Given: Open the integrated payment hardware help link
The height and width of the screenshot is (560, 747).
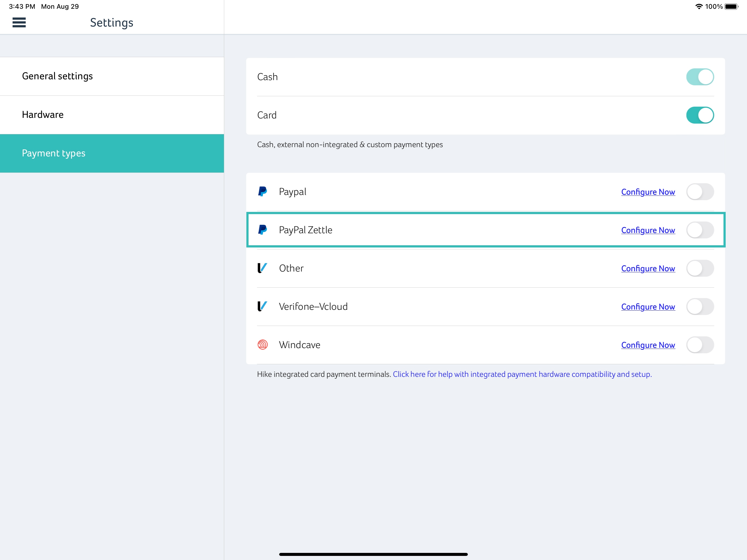Looking at the screenshot, I should [x=522, y=374].
